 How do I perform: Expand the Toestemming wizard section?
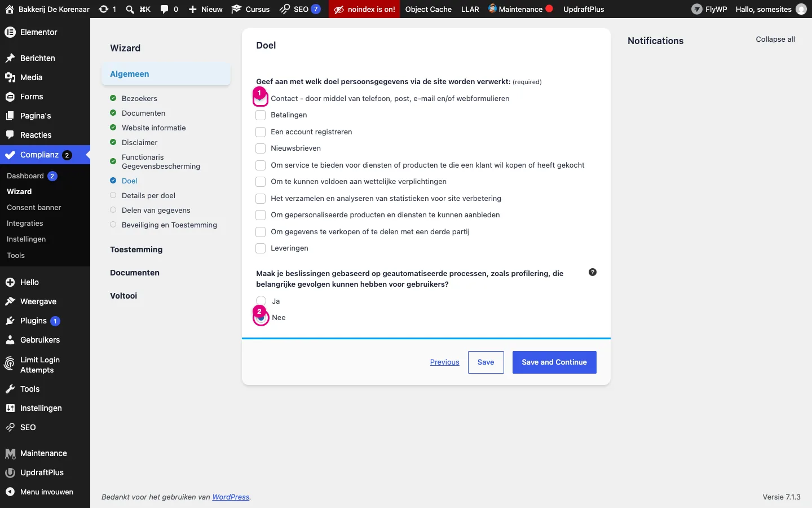point(136,249)
